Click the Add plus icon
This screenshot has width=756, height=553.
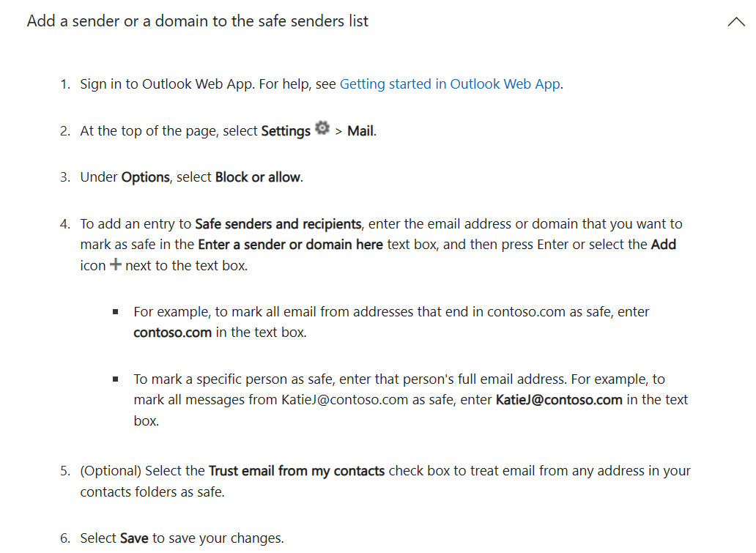tap(115, 264)
